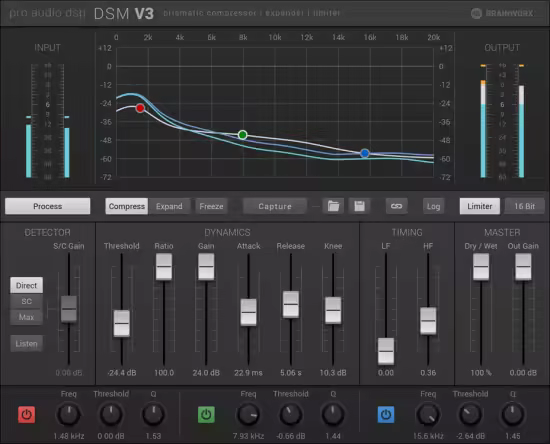This screenshot has height=444, width=550.
Task: Toggle the Log display button
Action: pyautogui.click(x=433, y=206)
